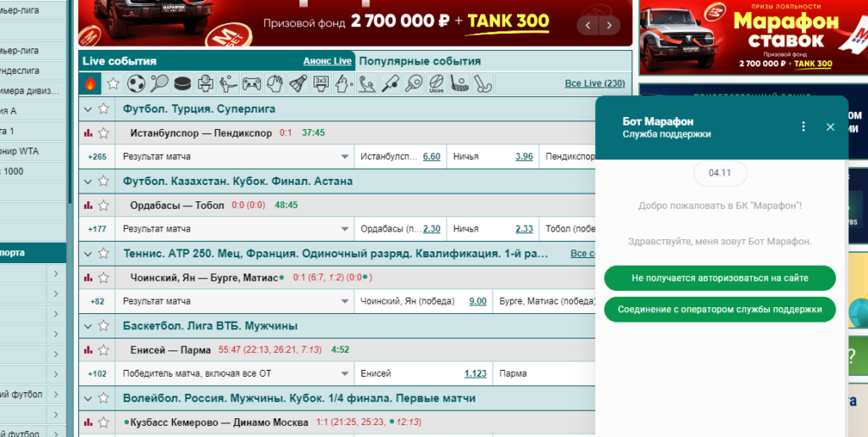Open Победитель матча, включая все ОТ dropdown
Screen dimensions: 868x437
pos(235,374)
